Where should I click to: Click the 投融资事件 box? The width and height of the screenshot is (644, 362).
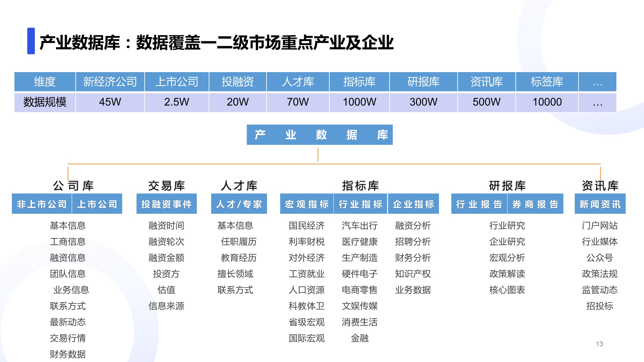click(167, 203)
